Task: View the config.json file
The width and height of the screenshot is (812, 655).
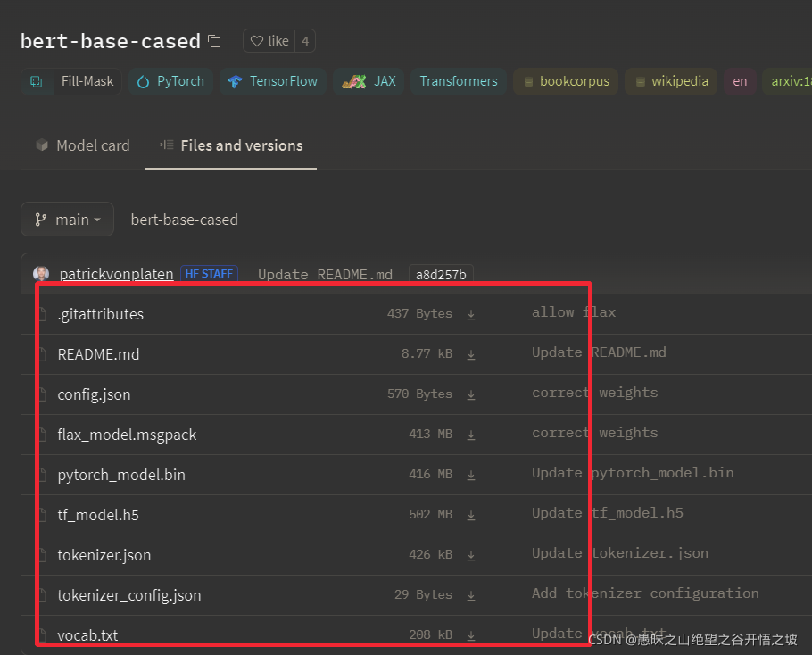Action: pos(94,394)
